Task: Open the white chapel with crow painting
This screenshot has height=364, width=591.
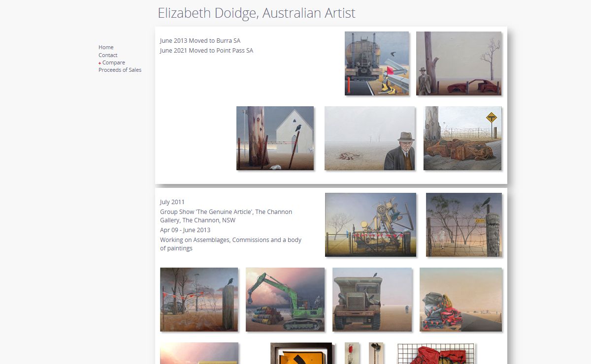Action: [x=275, y=138]
